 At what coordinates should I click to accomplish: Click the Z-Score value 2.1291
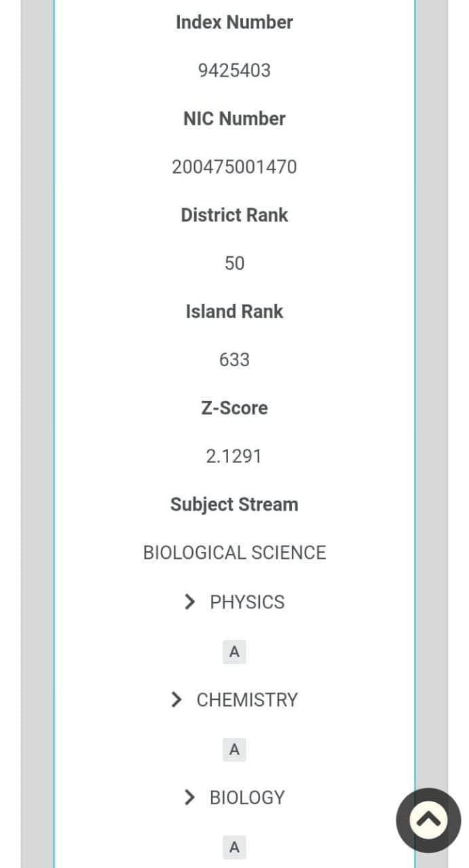[234, 456]
